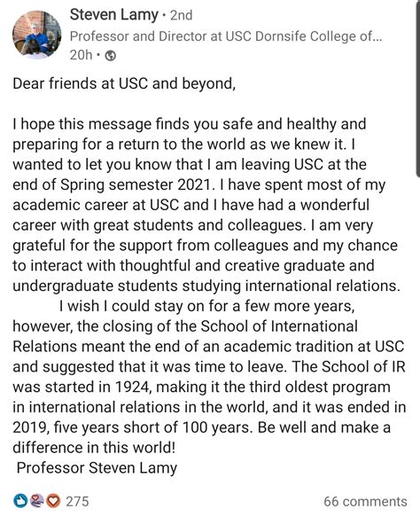420x517 pixels.
Task: Click the blue thumbs-up Like reaction icon
Action: pos(20,501)
